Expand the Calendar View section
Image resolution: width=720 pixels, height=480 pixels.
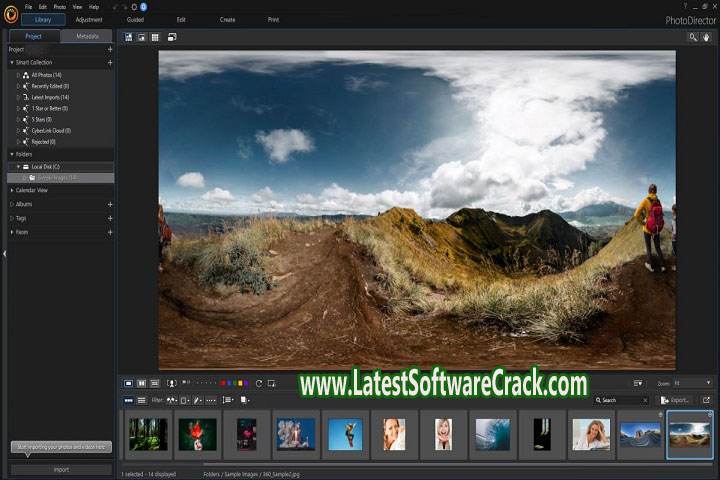(x=12, y=190)
